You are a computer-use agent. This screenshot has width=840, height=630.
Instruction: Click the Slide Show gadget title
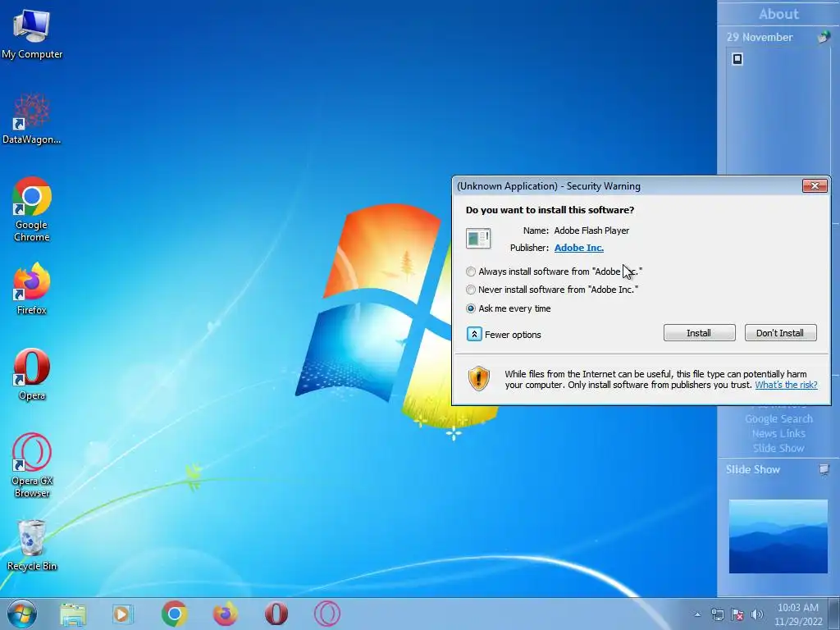click(x=753, y=470)
